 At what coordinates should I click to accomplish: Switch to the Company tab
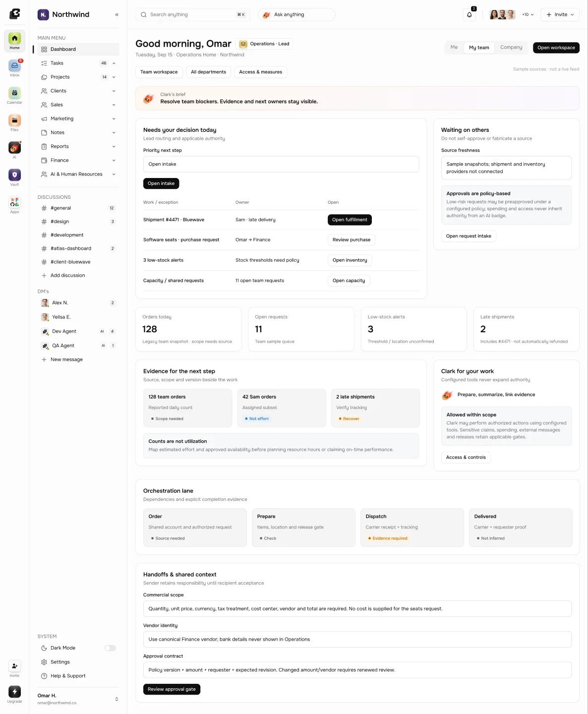tap(511, 48)
